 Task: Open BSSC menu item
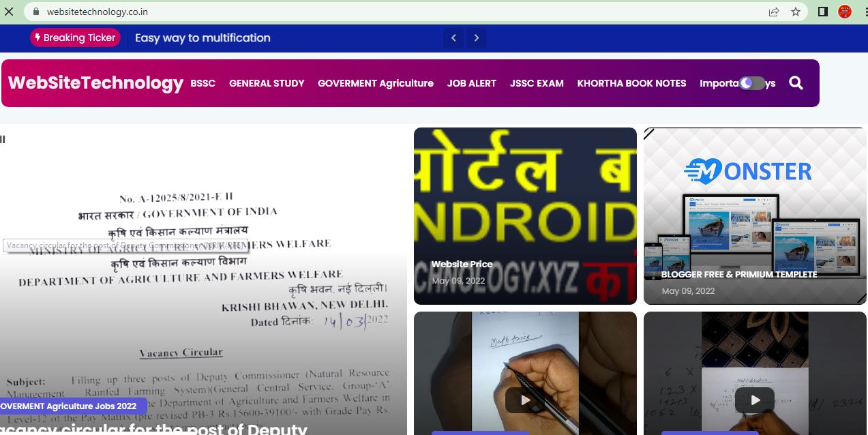pos(203,83)
